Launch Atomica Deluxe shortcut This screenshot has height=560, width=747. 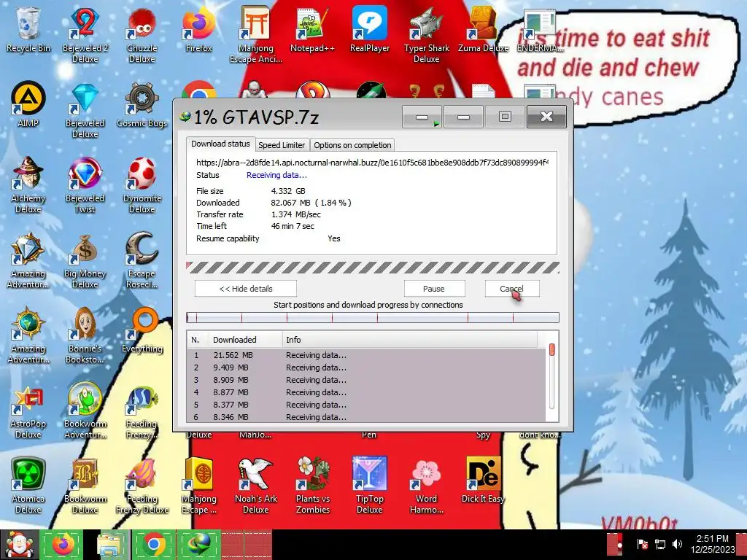pyautogui.click(x=28, y=486)
